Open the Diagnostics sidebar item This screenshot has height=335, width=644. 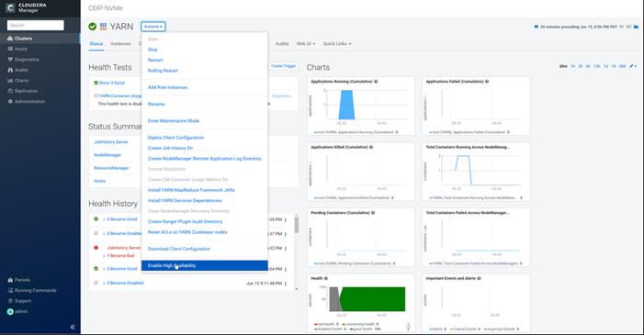pyautogui.click(x=23, y=60)
